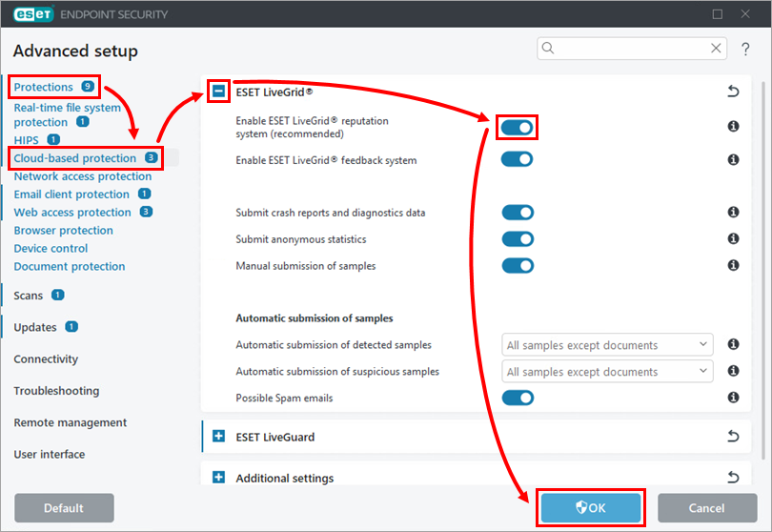772x532 pixels.
Task: Toggle ESET LiveGrid feedback system switch
Action: [x=517, y=159]
